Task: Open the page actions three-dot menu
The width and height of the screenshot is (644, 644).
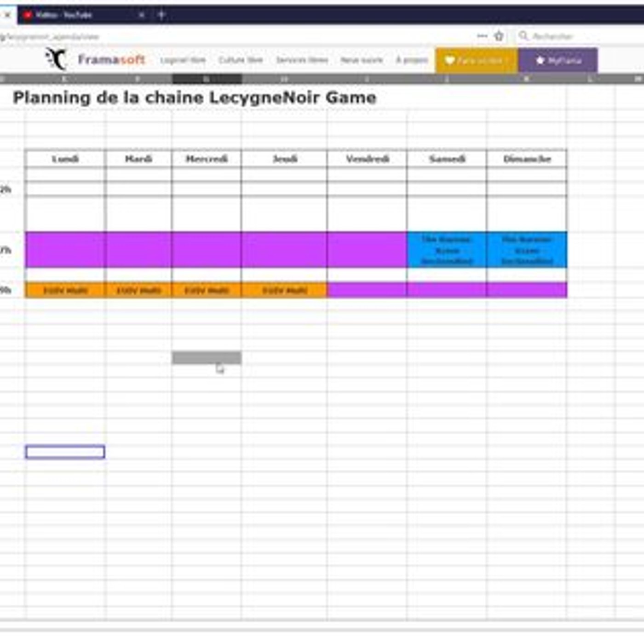Action: [482, 36]
